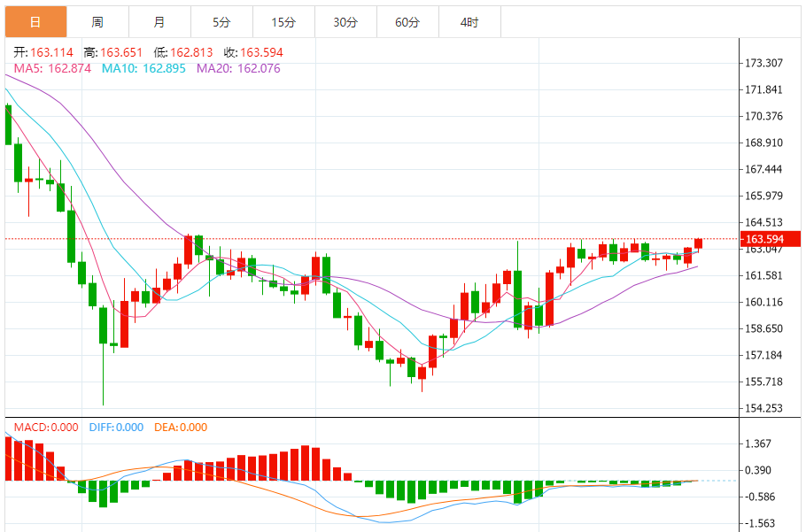Click the 0.390 MACD axis label
This screenshot has width=806, height=532.
758,470
